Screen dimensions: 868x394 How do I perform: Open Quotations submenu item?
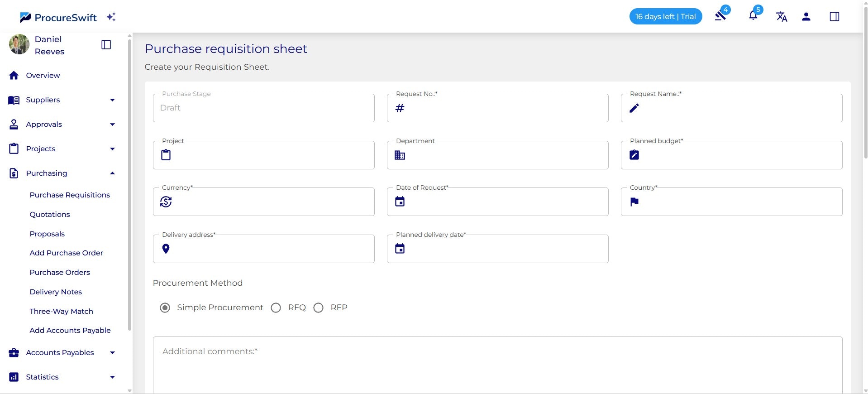50,214
